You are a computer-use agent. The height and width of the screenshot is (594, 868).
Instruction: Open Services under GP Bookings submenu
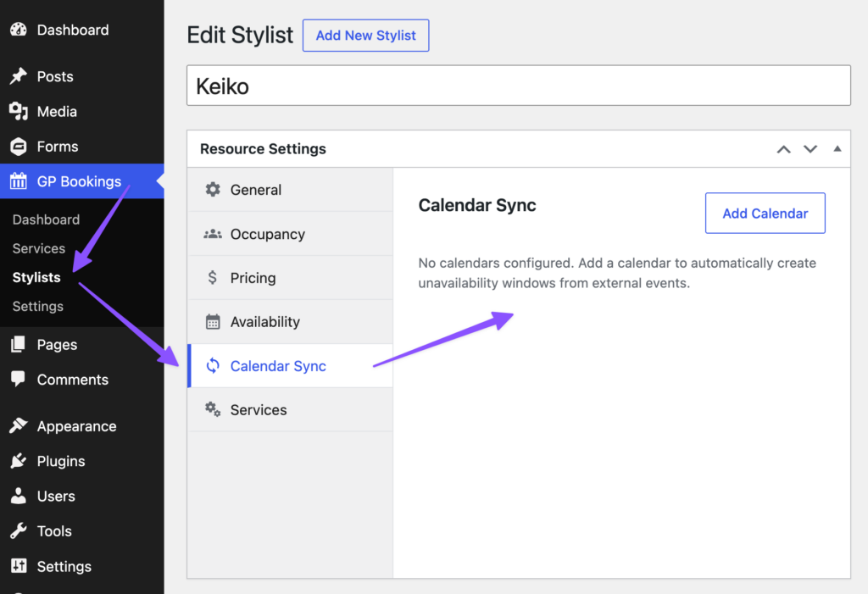click(39, 248)
